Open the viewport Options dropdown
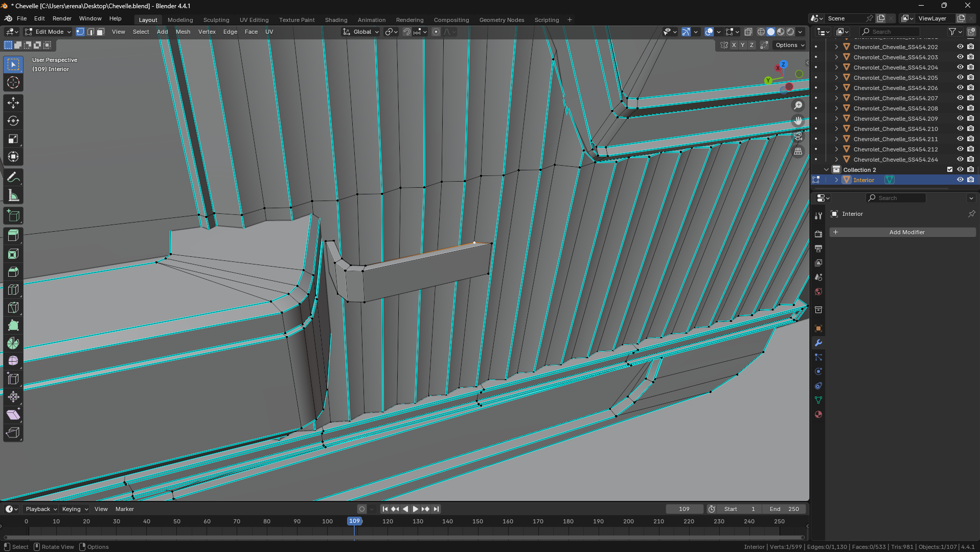 tap(790, 45)
